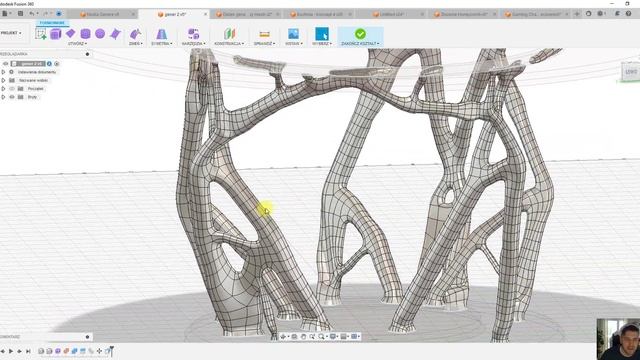Image resolution: width=640 pixels, height=360 pixels.
Task: Open the Zmień dropdown menu
Action: 136,43
